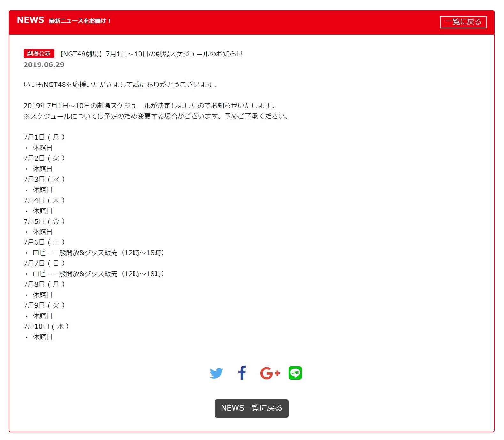This screenshot has height=440, width=504.
Task: Click the Google+ share icon
Action: click(x=270, y=373)
